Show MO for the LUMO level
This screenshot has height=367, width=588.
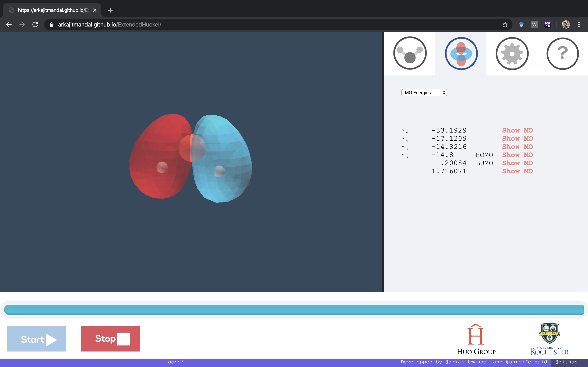pos(517,163)
